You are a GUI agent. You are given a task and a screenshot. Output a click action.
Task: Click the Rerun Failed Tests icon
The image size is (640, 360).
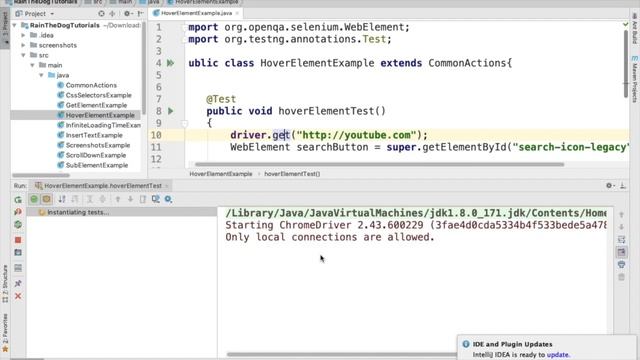click(x=18, y=212)
